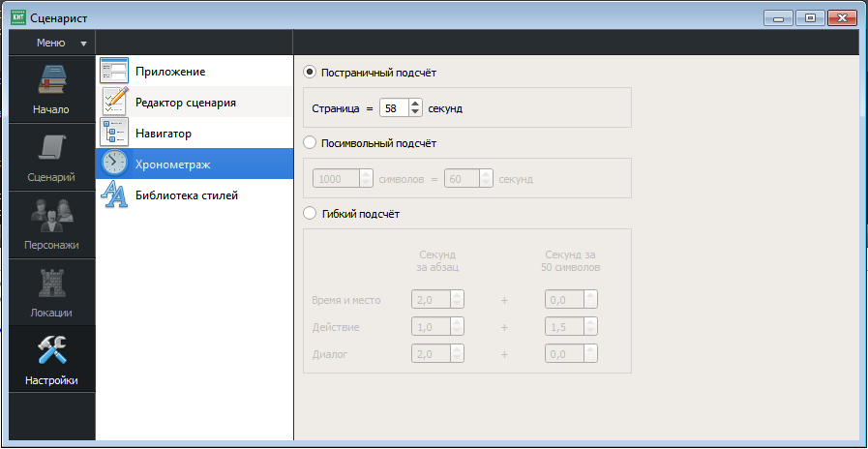Click Действие seconds per paragraph field
This screenshot has width=868, height=449.
[437, 327]
